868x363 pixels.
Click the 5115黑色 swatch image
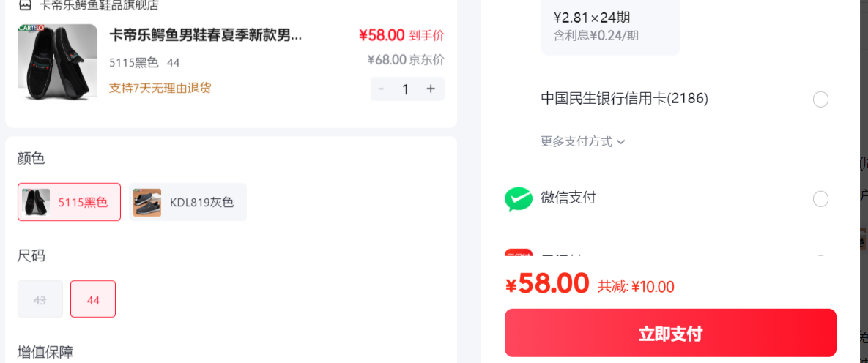[36, 202]
